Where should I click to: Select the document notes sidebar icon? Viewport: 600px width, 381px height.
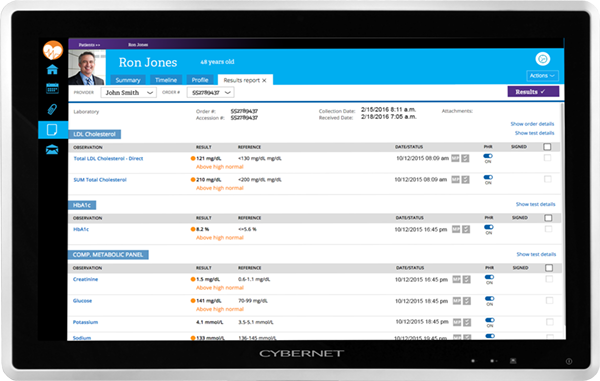52,130
